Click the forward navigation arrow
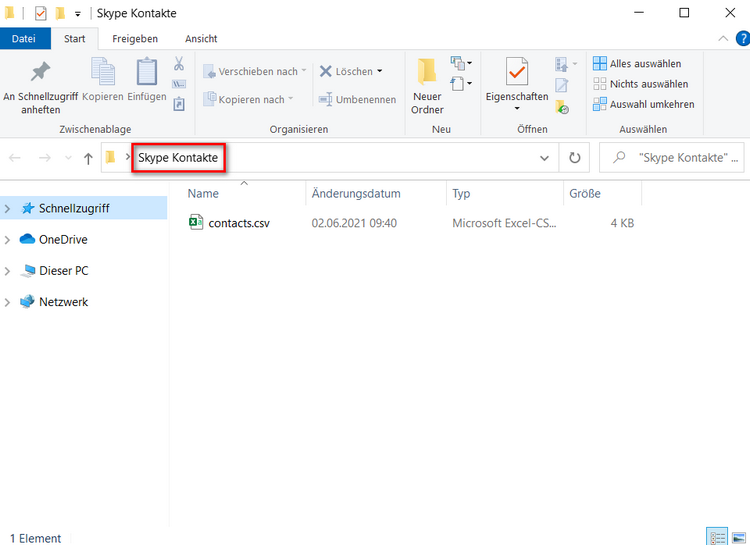Viewport: 750px width, 545px height. click(44, 157)
